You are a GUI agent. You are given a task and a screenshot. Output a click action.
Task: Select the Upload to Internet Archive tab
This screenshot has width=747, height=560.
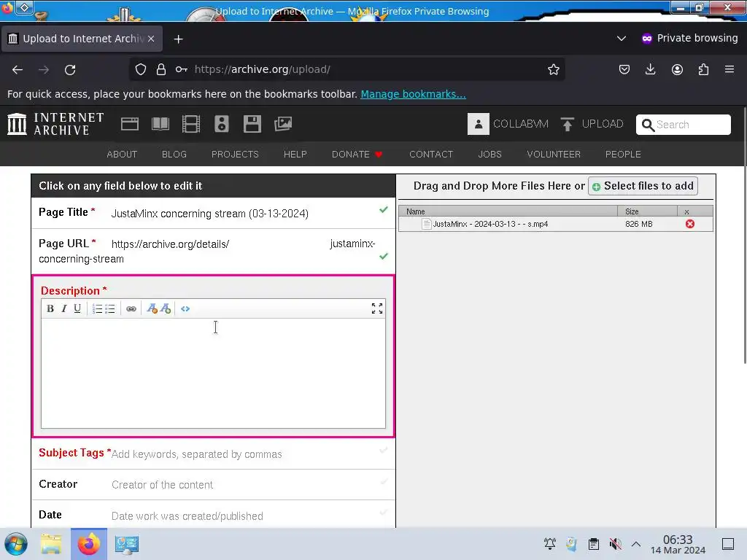(82, 39)
